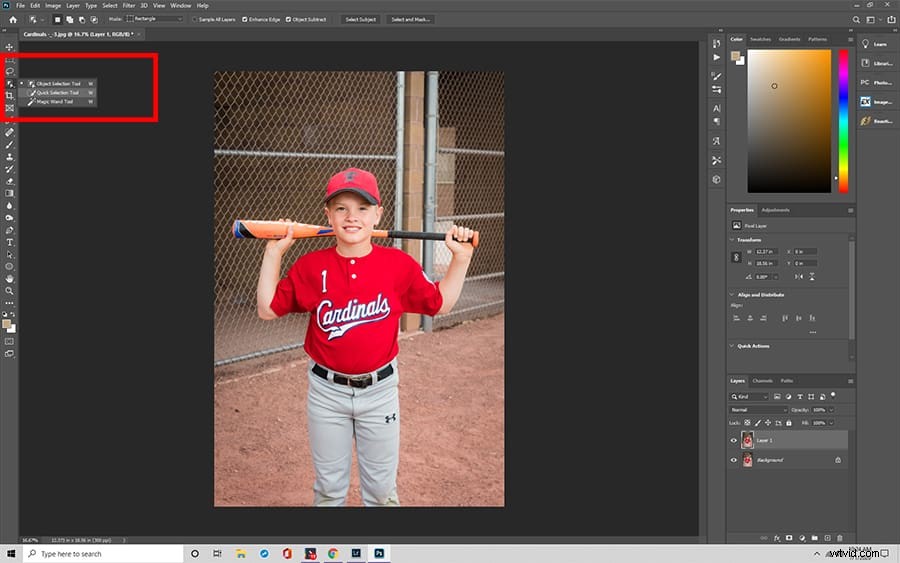Image resolution: width=900 pixels, height=563 pixels.
Task: Click the Share icon at top right
Action: [891, 20]
